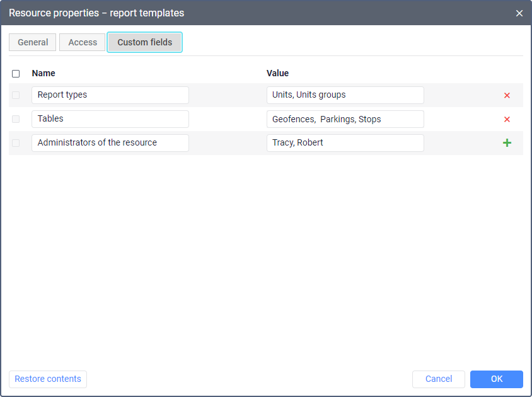Select the Administrators of the resource checkbox
This screenshot has height=397, width=532.
[16, 143]
